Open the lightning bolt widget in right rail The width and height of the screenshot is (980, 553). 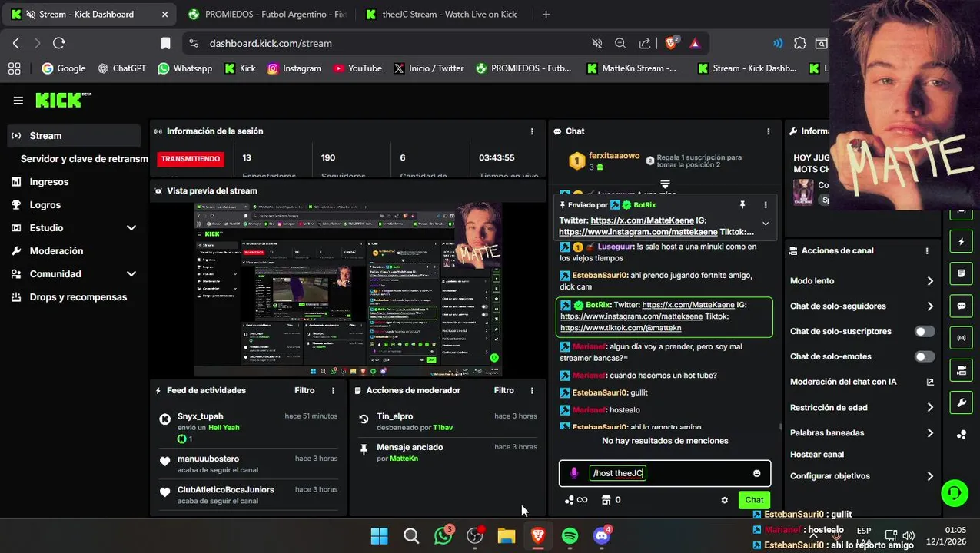tap(961, 241)
